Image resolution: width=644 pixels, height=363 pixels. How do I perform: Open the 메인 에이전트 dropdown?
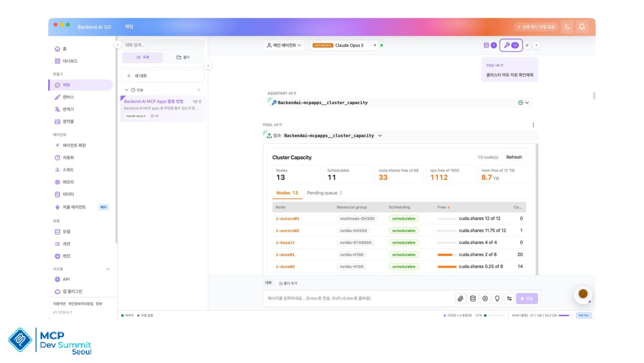(284, 45)
